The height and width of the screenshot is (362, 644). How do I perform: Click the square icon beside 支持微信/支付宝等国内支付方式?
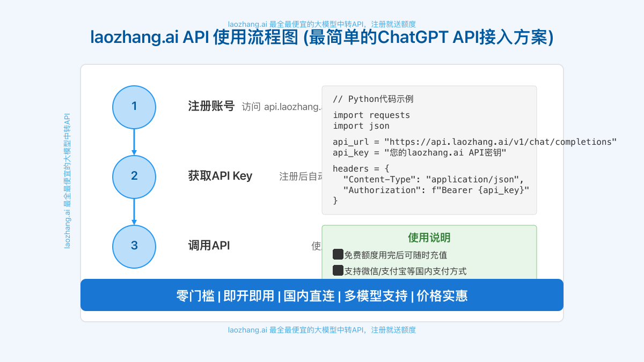pos(338,271)
